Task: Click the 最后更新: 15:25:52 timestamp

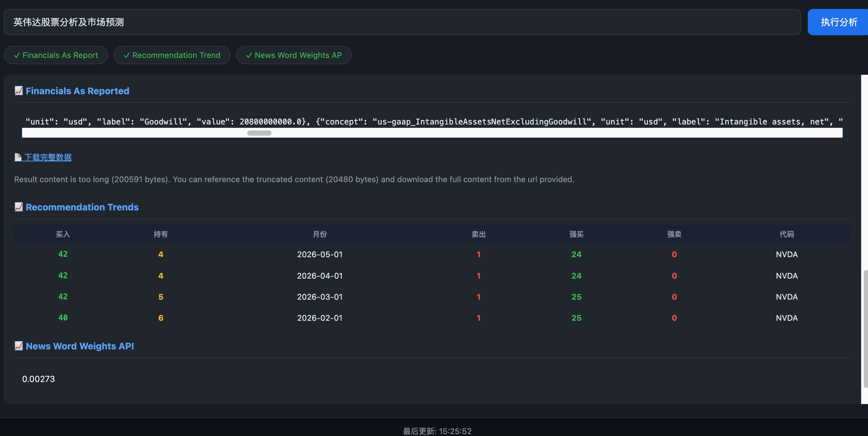Action: [437, 431]
